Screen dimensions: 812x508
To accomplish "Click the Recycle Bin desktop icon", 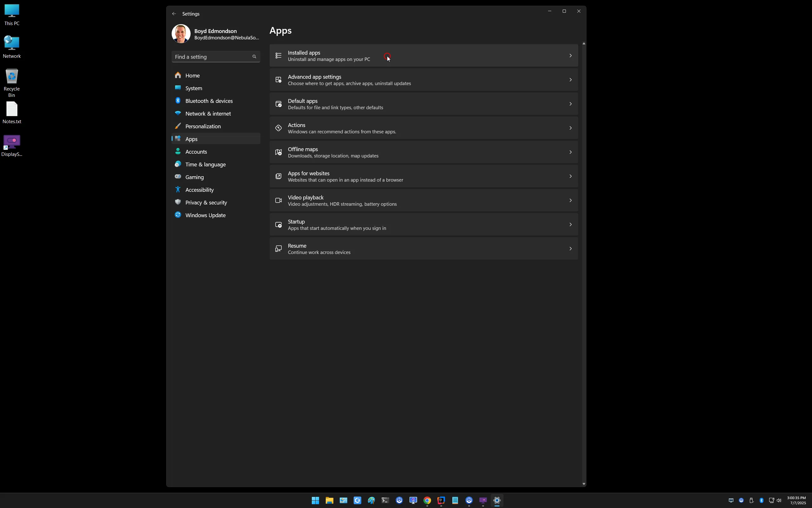I will point(12,83).
